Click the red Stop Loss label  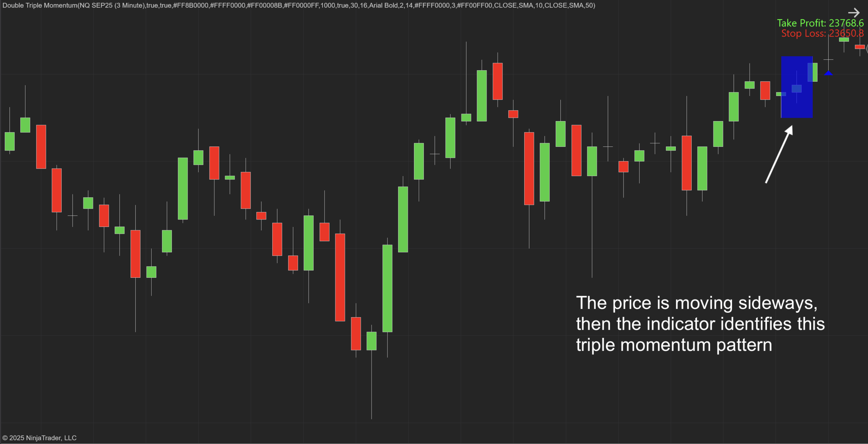point(822,33)
